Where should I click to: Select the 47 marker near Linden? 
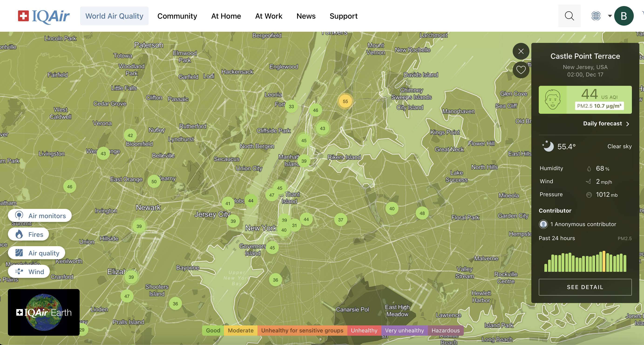click(127, 296)
